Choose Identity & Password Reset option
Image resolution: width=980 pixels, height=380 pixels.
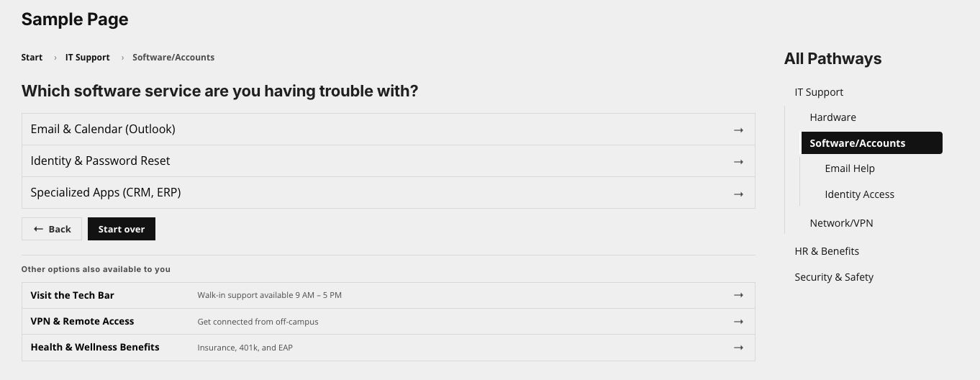pyautogui.click(x=389, y=161)
